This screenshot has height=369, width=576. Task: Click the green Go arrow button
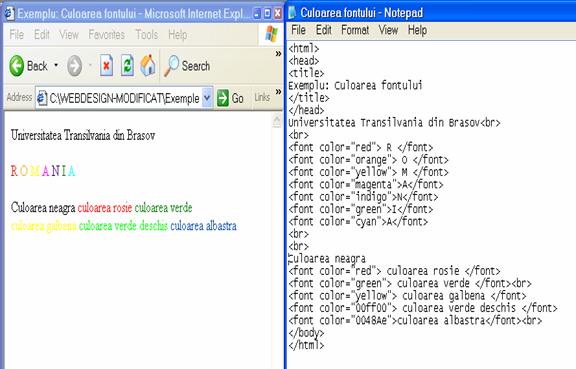coord(223,98)
